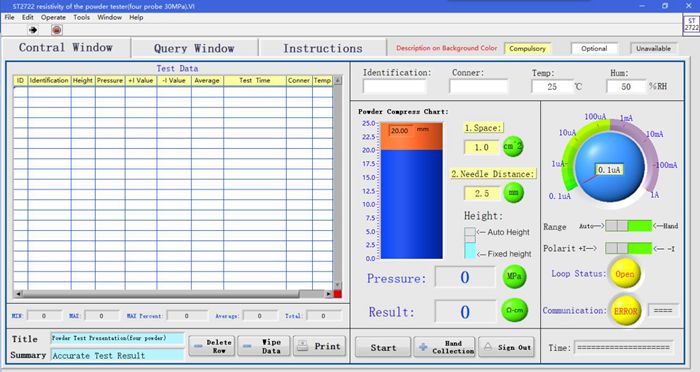This screenshot has width=700, height=372.
Task: Click the table's horizontal scrollbar right arrow
Action: pyautogui.click(x=329, y=294)
